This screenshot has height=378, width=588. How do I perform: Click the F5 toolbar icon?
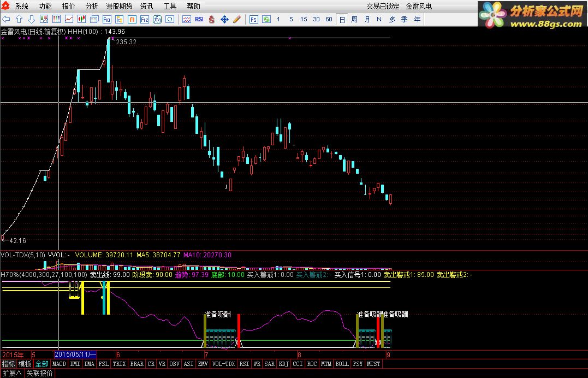254,19
